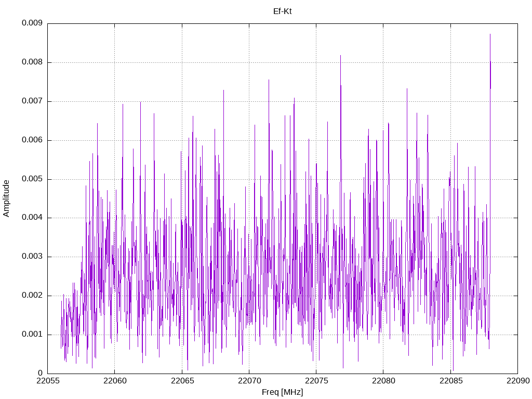This screenshot has height=399, width=532.
Task: Click the Amplitude axis label
Action: 6,198
